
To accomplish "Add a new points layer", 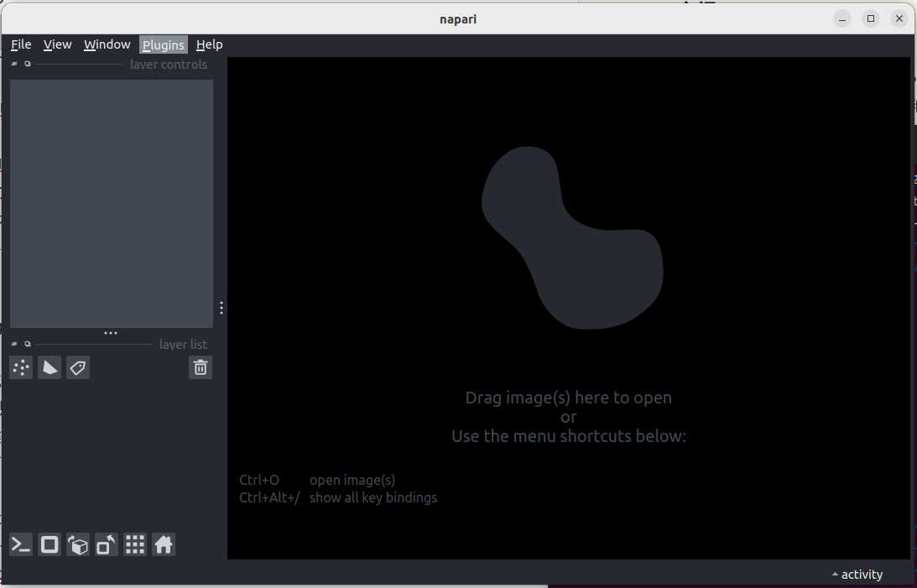I will 21,367.
